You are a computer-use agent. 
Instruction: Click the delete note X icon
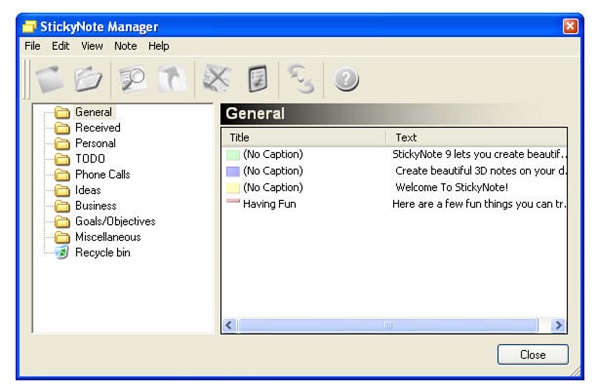click(x=217, y=79)
